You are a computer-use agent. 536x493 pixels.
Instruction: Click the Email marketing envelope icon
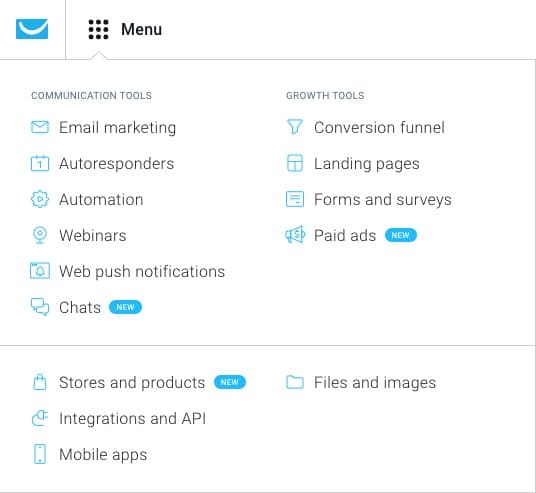40,127
